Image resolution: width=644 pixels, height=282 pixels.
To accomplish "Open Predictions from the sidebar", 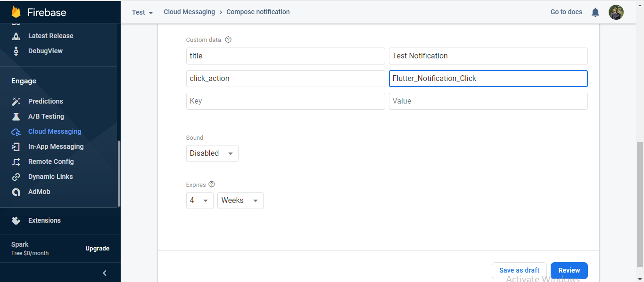I will (x=45, y=101).
